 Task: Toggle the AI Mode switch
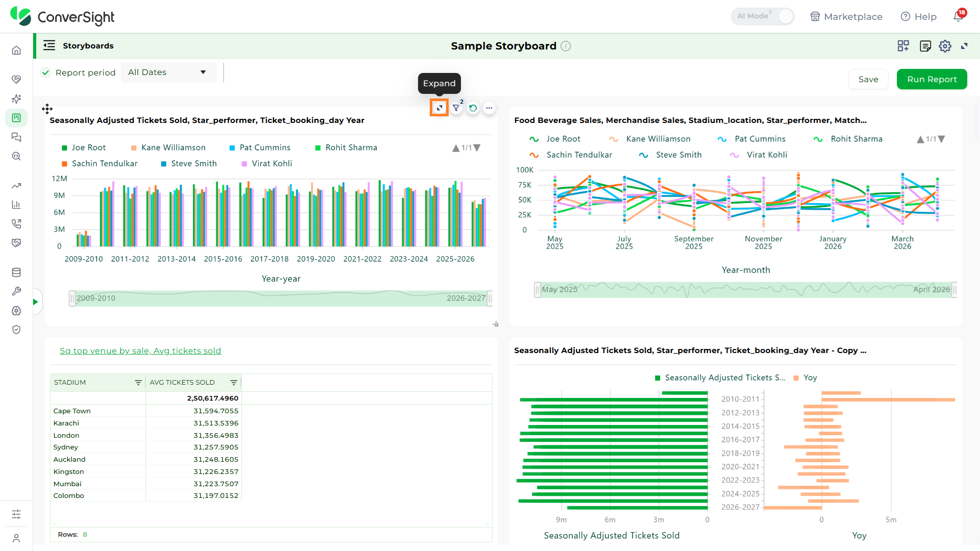pyautogui.click(x=763, y=16)
